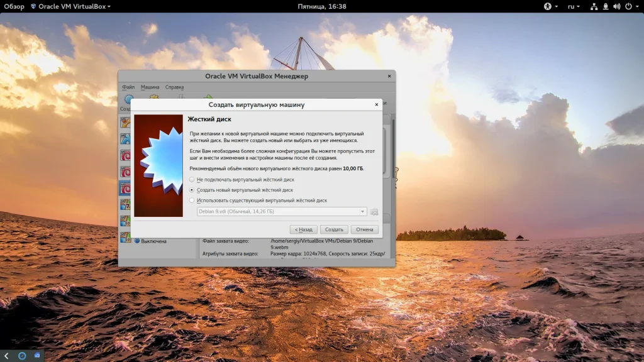Viewport: 644px width, 362px height.
Task: Click the volume speaker icon
Action: (x=616, y=6)
